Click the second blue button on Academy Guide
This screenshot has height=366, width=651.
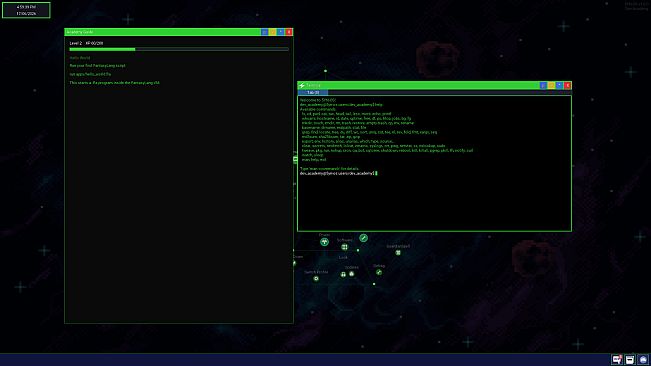point(281,32)
